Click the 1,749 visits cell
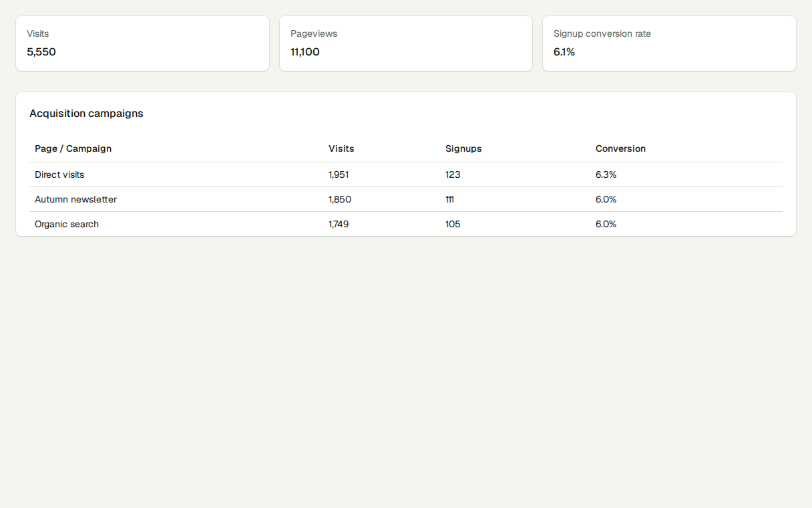The image size is (812, 508). coord(339,224)
